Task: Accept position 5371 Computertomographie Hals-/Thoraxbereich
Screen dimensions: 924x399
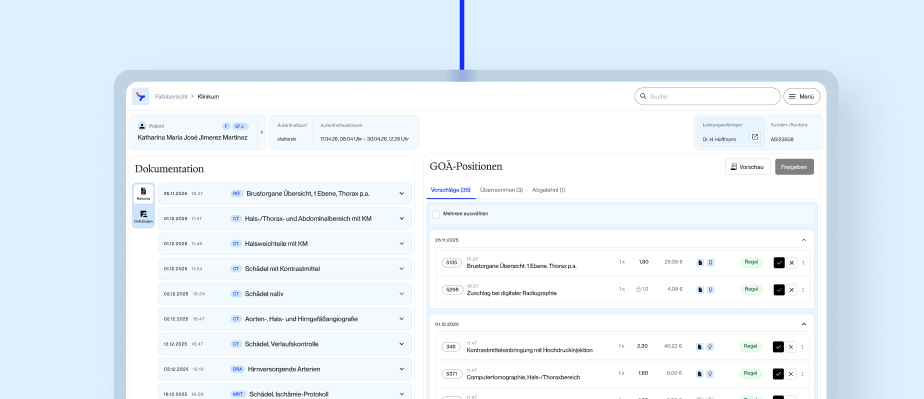Action: [x=779, y=374]
